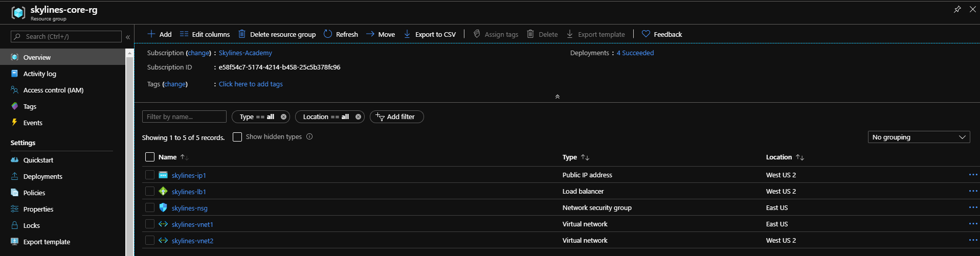Open skylines-nsg resource link

pos(190,208)
